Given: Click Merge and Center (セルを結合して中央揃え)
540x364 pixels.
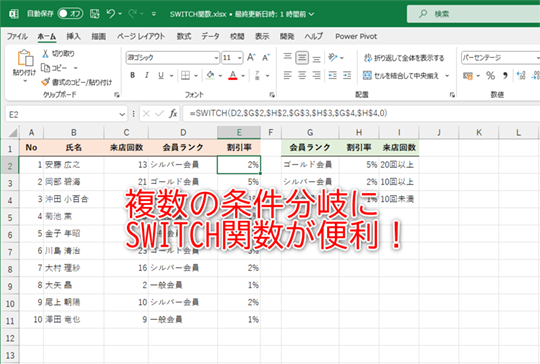Looking at the screenshot, I should pos(401,75).
